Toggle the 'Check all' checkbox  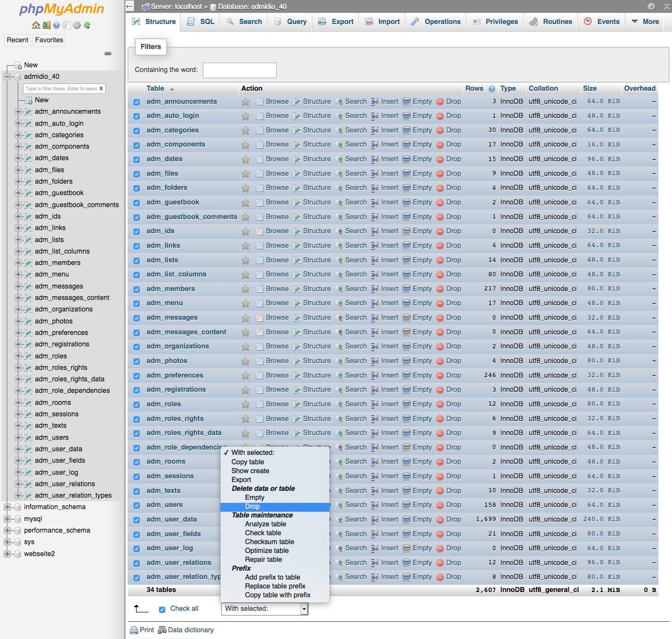click(162, 609)
